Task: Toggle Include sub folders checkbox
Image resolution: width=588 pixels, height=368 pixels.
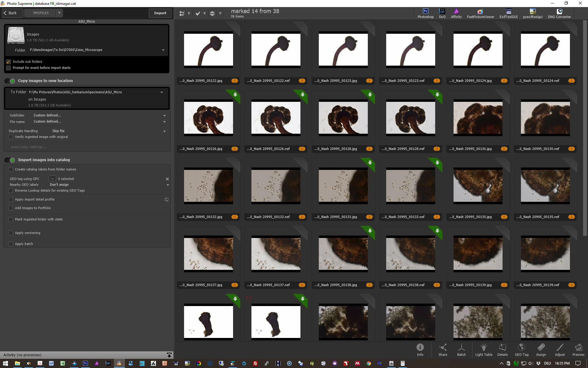Action: (9, 62)
